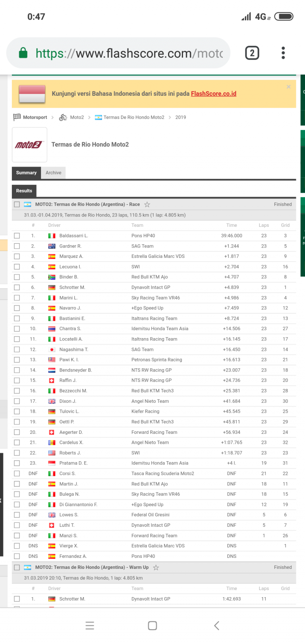Close the Bahasa Indonesia banner

click(288, 87)
